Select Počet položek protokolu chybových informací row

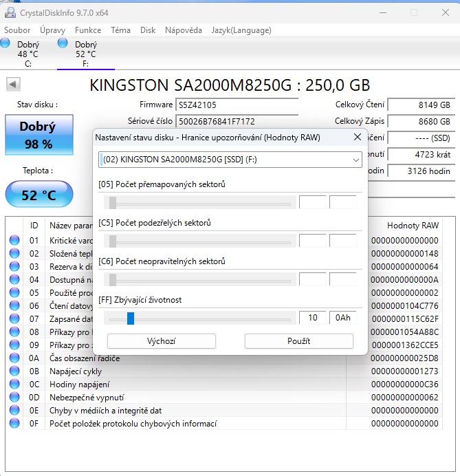[224, 423]
